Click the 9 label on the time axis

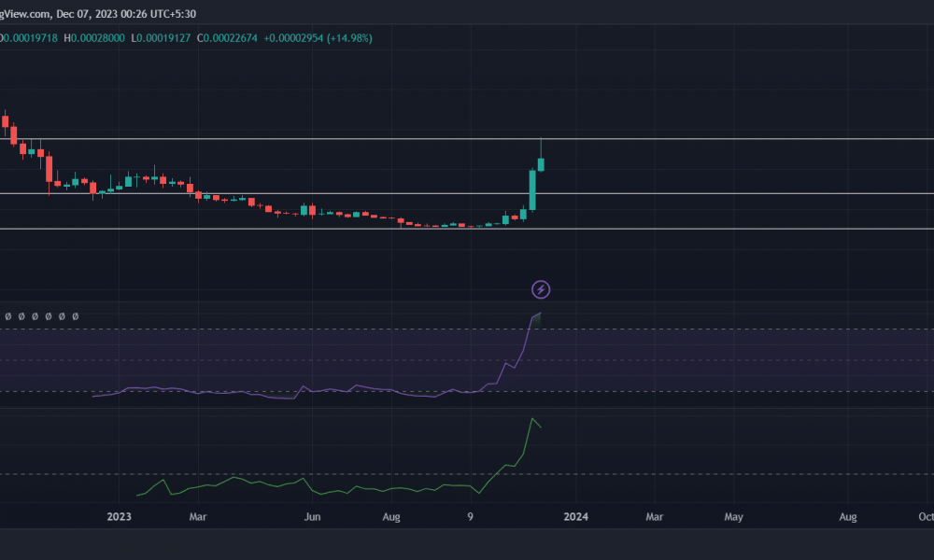470,516
